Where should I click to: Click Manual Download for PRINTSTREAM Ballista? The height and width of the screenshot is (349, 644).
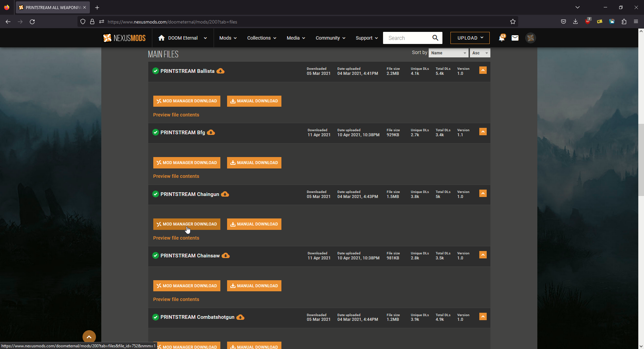pyautogui.click(x=254, y=101)
